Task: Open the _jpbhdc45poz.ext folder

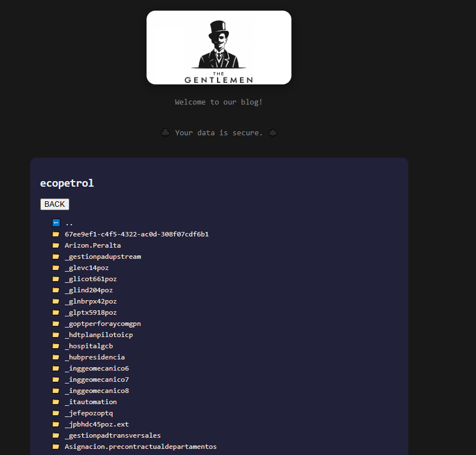Action: coord(97,424)
